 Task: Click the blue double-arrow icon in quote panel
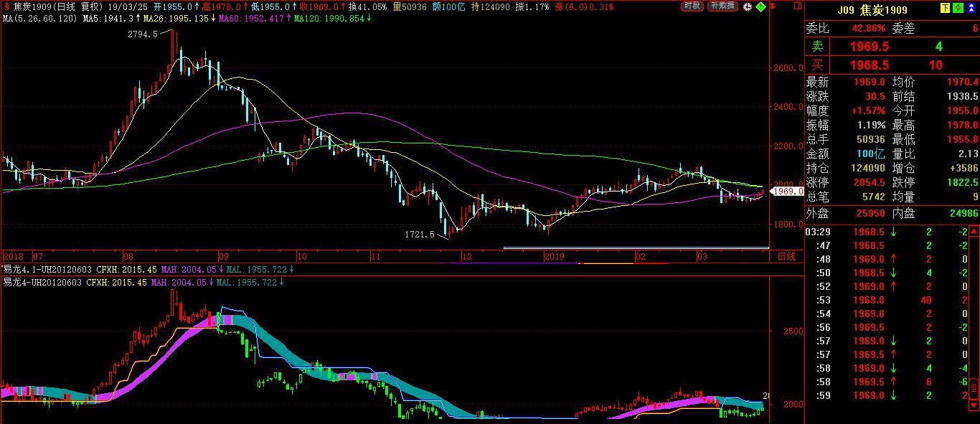[x=970, y=9]
